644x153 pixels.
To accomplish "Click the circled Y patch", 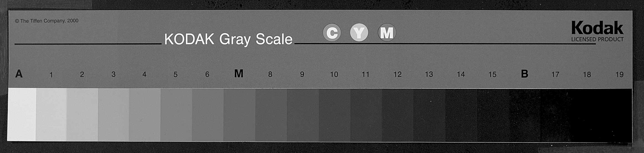I will pos(359,33).
